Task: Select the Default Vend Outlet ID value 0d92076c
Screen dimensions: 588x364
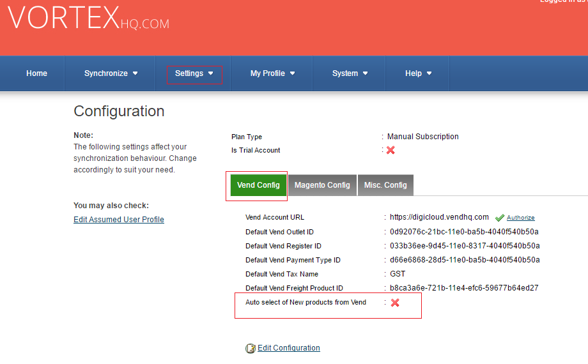Action: click(464, 232)
